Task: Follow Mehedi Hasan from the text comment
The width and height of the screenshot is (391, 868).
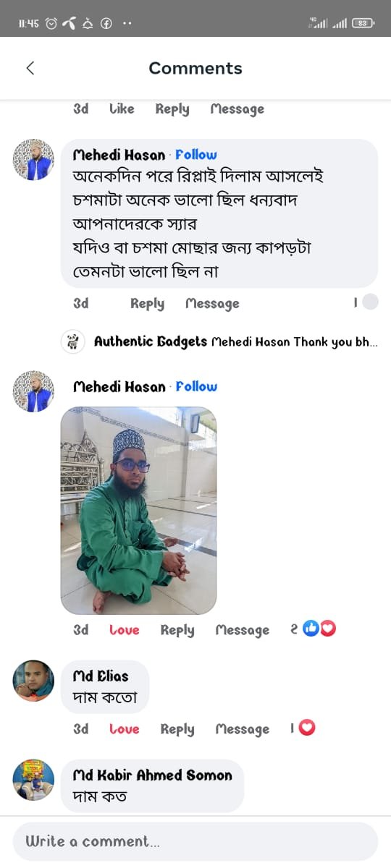Action: (196, 155)
